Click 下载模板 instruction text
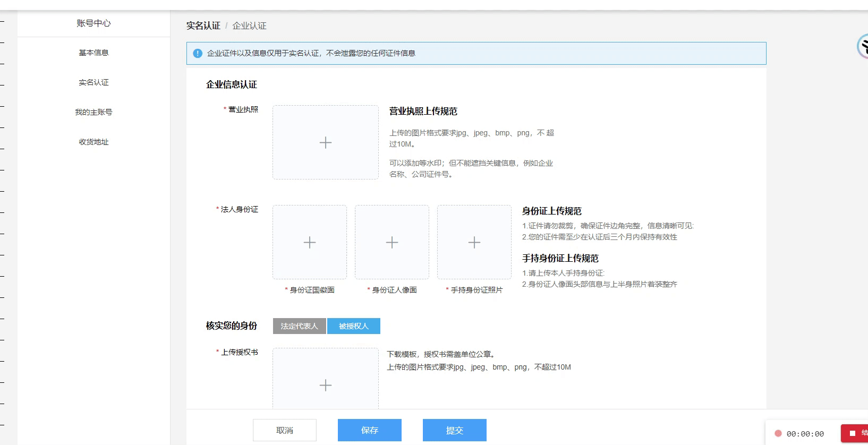Image resolution: width=868 pixels, height=445 pixels. [402, 354]
